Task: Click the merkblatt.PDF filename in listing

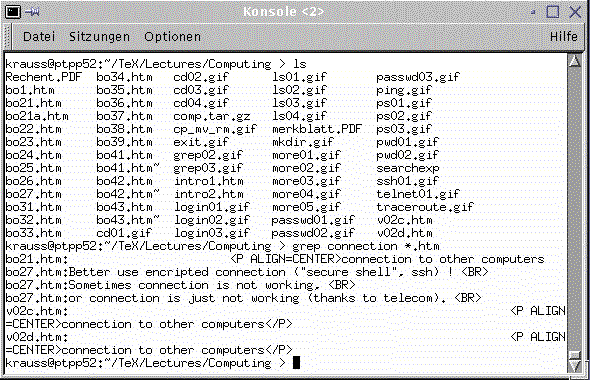Action: tap(316, 129)
